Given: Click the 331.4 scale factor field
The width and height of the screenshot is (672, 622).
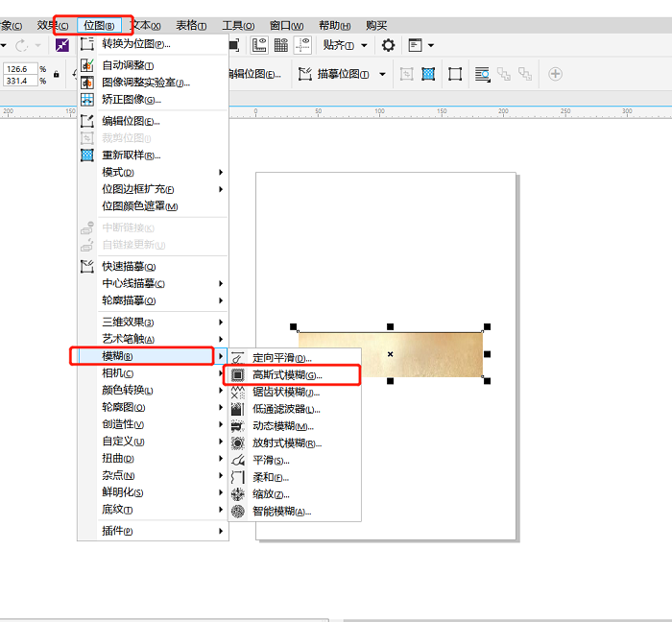Looking at the screenshot, I should [x=20, y=81].
